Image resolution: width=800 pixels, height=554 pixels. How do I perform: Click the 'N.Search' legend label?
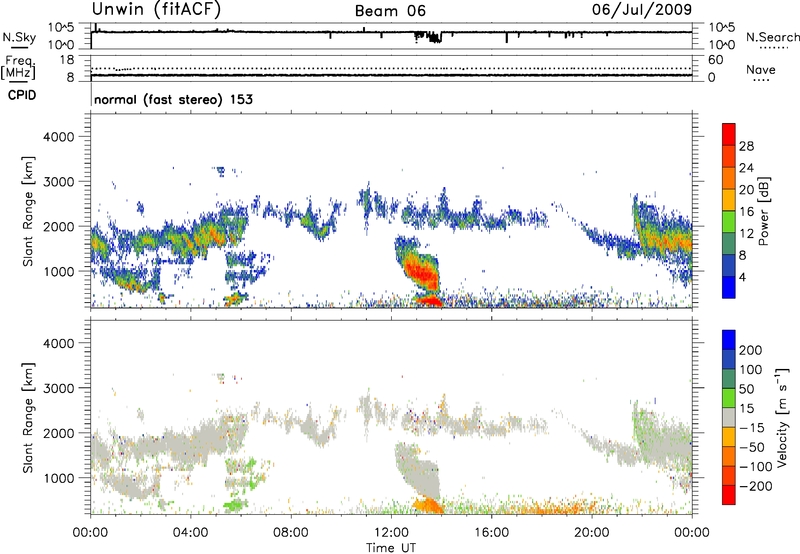(773, 37)
